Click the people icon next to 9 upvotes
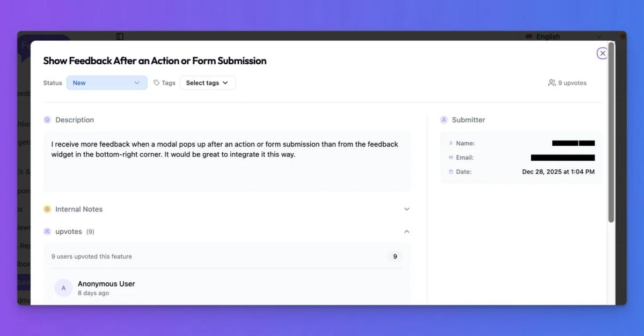 (551, 83)
